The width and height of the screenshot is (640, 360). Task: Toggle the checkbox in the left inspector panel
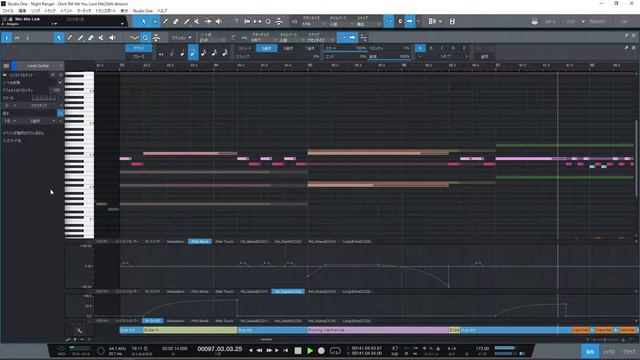click(60, 82)
